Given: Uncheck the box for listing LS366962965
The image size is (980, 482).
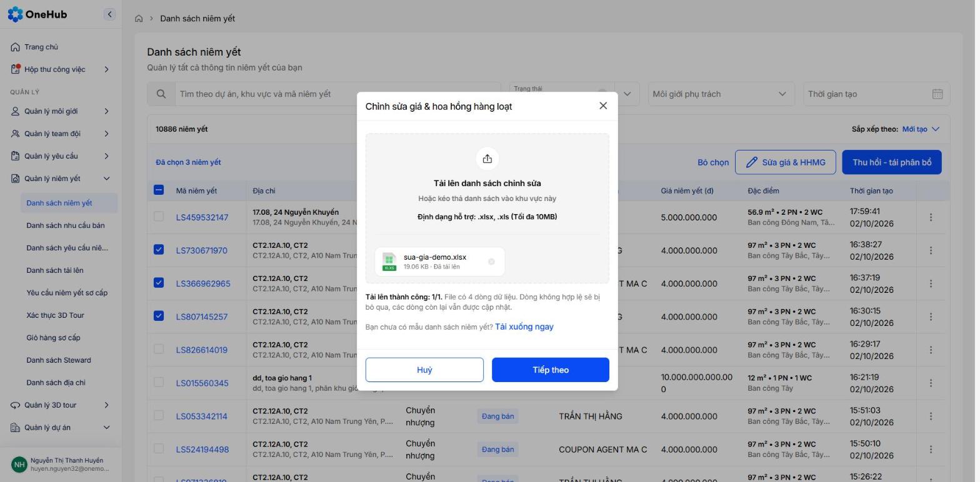Looking at the screenshot, I should 159,283.
